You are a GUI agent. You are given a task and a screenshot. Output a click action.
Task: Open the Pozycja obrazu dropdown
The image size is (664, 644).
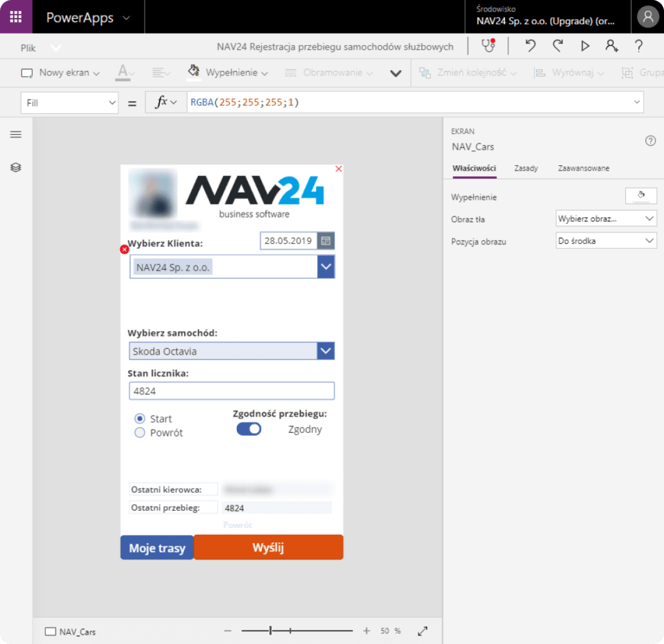606,241
